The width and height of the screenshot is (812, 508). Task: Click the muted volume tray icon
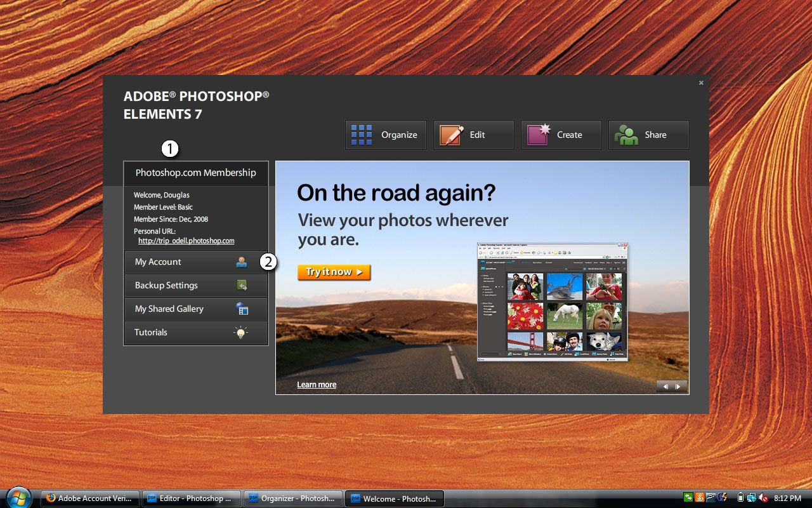763,498
